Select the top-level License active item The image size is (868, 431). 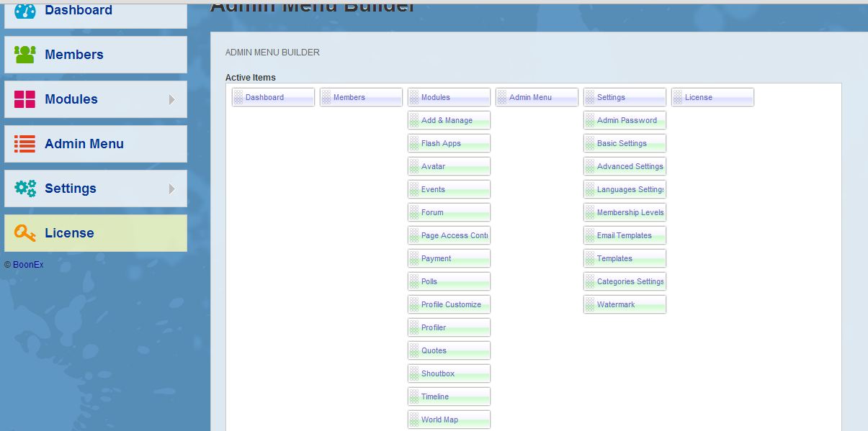pyautogui.click(x=698, y=98)
